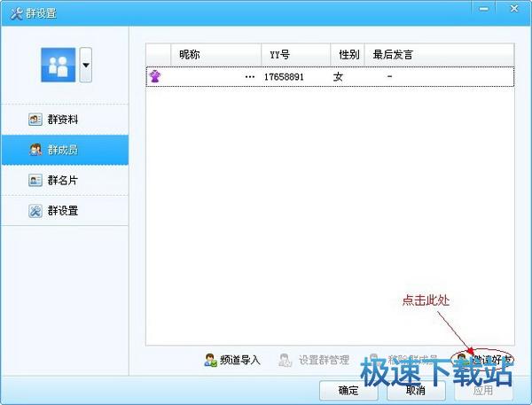Click the 群成员 people icon
Screen dimensions: 532x405
click(35, 150)
